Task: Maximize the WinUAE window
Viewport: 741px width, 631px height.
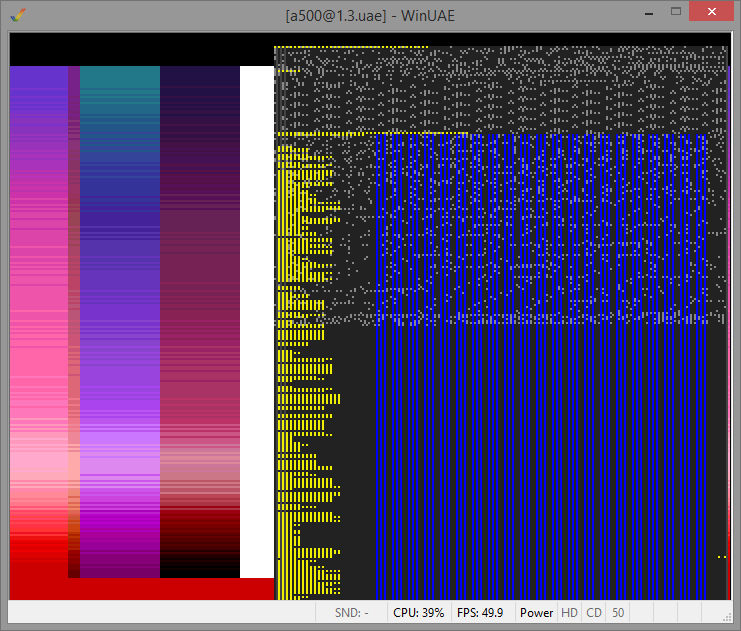Action: pos(676,11)
